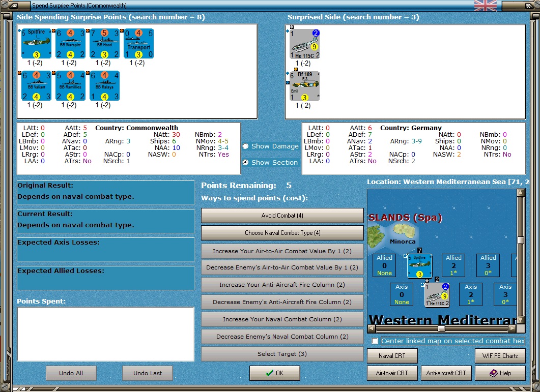Click the Axis 0 None sea box section
This screenshot has width=540, height=392.
(x=402, y=294)
